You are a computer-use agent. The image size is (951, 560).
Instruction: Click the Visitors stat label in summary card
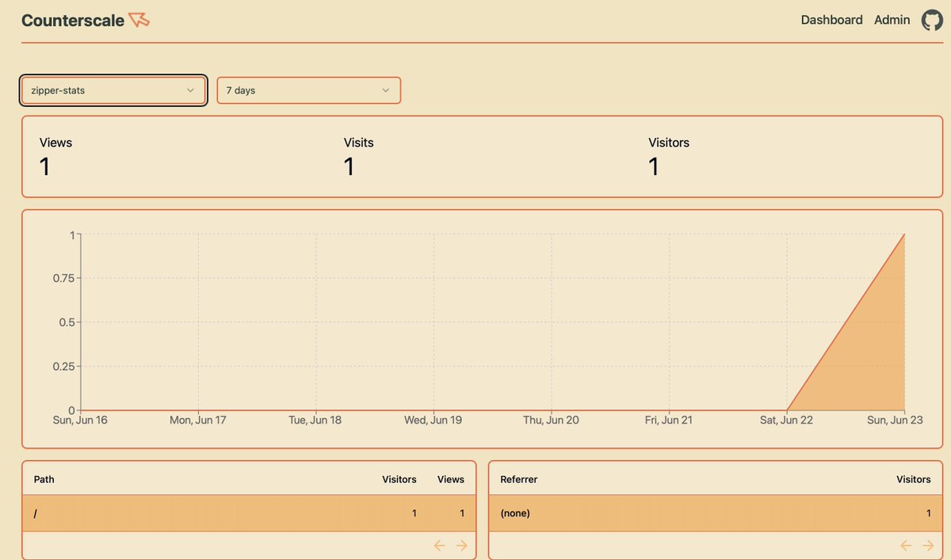(x=669, y=143)
